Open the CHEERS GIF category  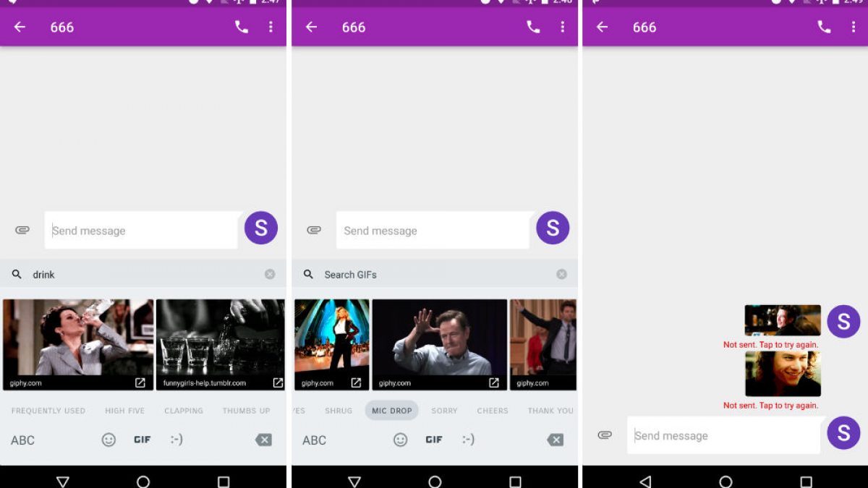point(493,411)
